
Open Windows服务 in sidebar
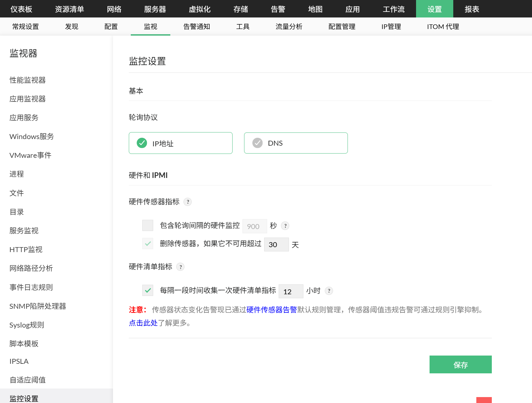(32, 136)
